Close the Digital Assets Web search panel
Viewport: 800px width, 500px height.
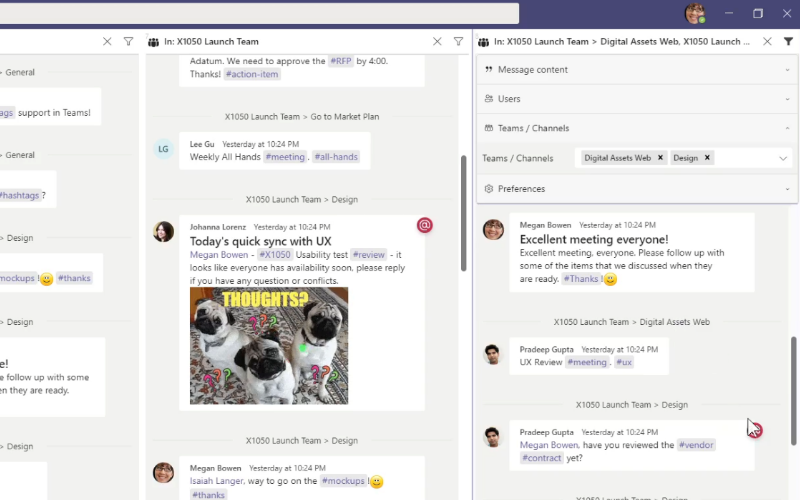click(767, 42)
